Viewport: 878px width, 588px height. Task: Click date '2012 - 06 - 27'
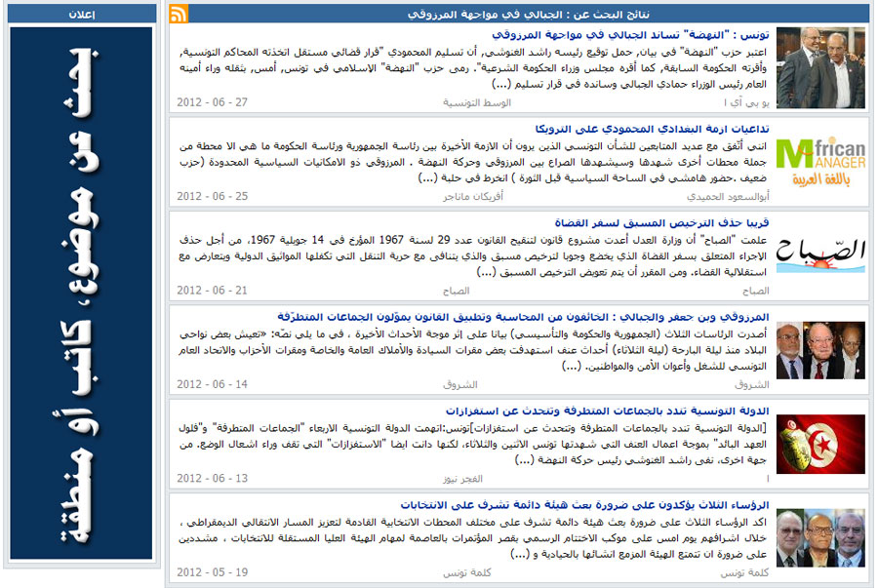[213, 102]
